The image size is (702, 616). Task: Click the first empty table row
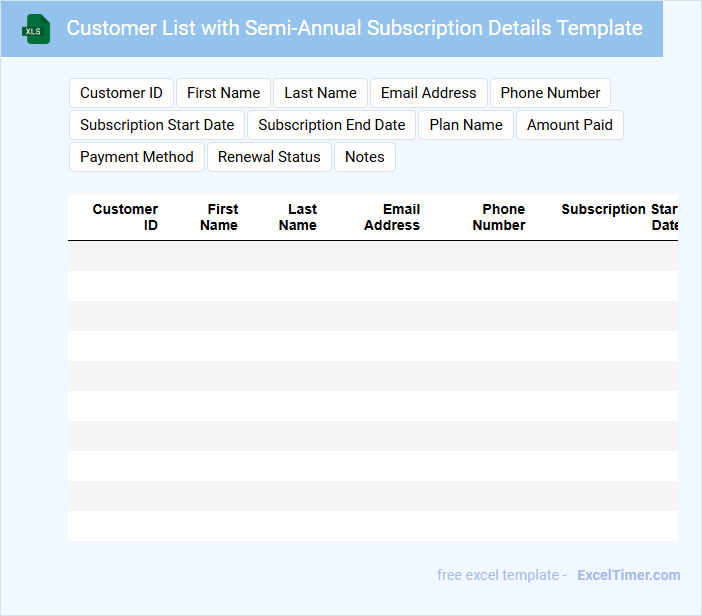coord(372,256)
